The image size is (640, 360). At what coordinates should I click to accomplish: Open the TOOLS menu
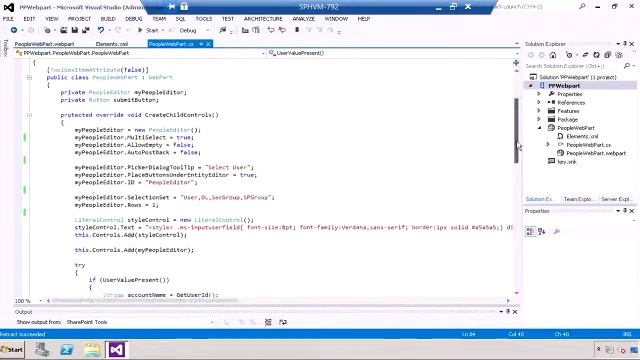click(204, 19)
